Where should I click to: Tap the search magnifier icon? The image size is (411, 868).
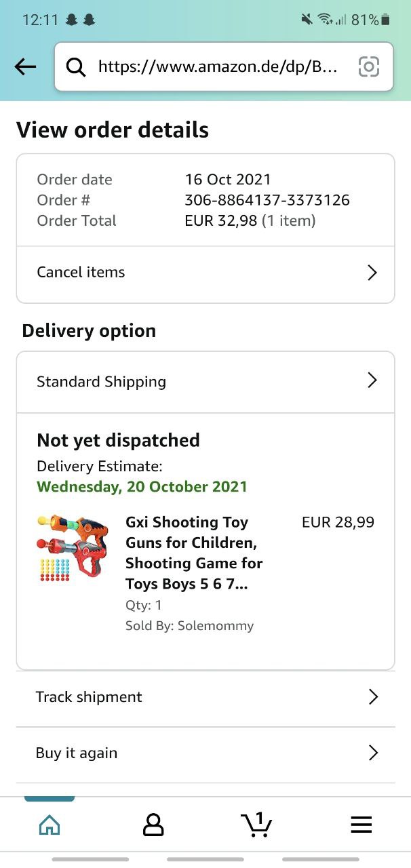(76, 66)
